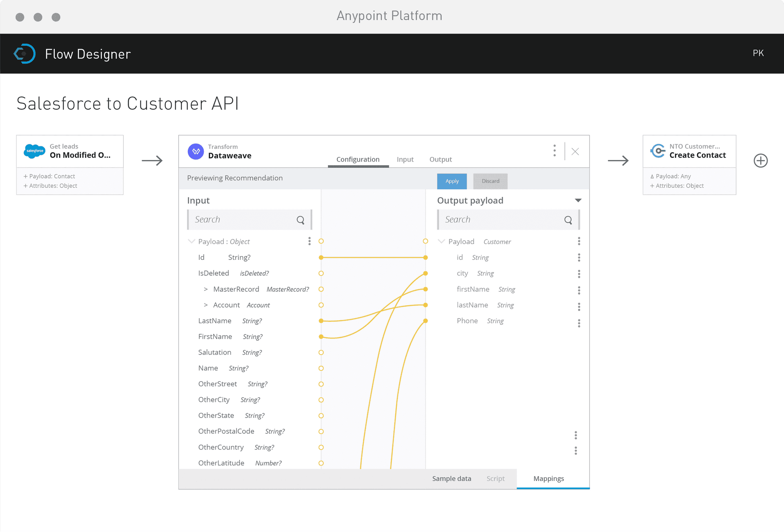Toggle the output anchor on the Phone field
Viewport: 784px width, 532px height.
(425, 321)
